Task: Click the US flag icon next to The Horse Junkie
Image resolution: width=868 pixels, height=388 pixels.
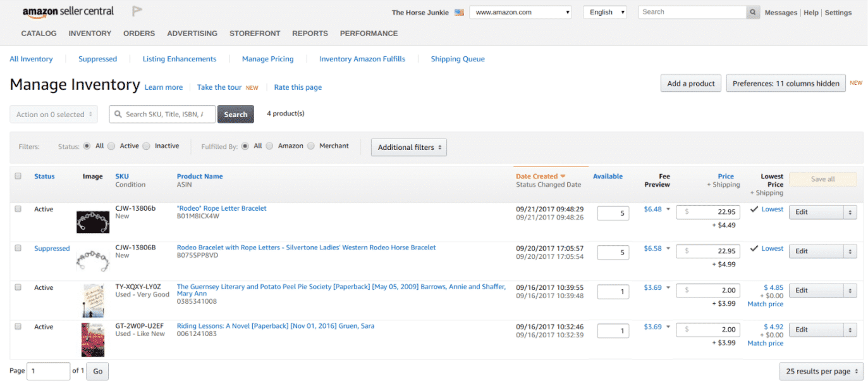Action: [459, 12]
